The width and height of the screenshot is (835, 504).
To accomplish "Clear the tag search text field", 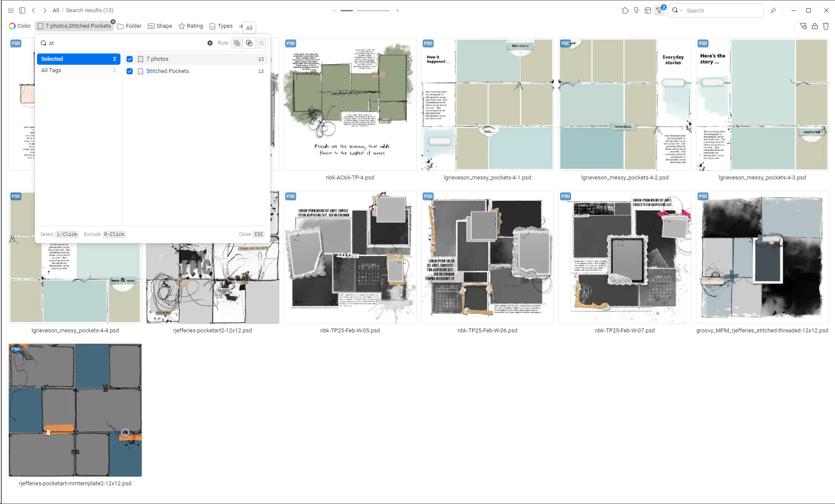I will click(210, 43).
